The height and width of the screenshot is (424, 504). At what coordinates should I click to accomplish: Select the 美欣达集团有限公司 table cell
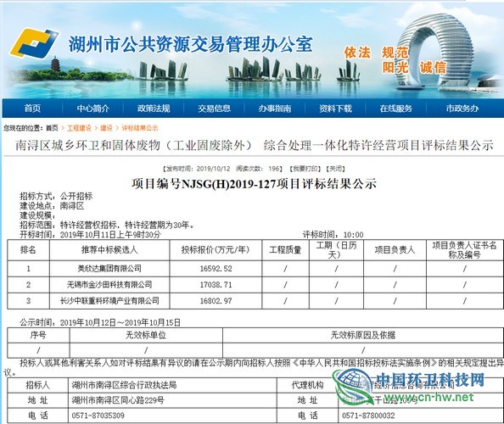point(109,269)
